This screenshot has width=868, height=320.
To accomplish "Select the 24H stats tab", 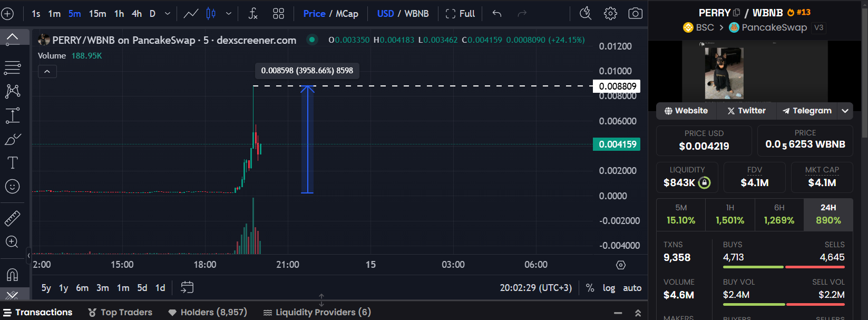I will (x=828, y=215).
